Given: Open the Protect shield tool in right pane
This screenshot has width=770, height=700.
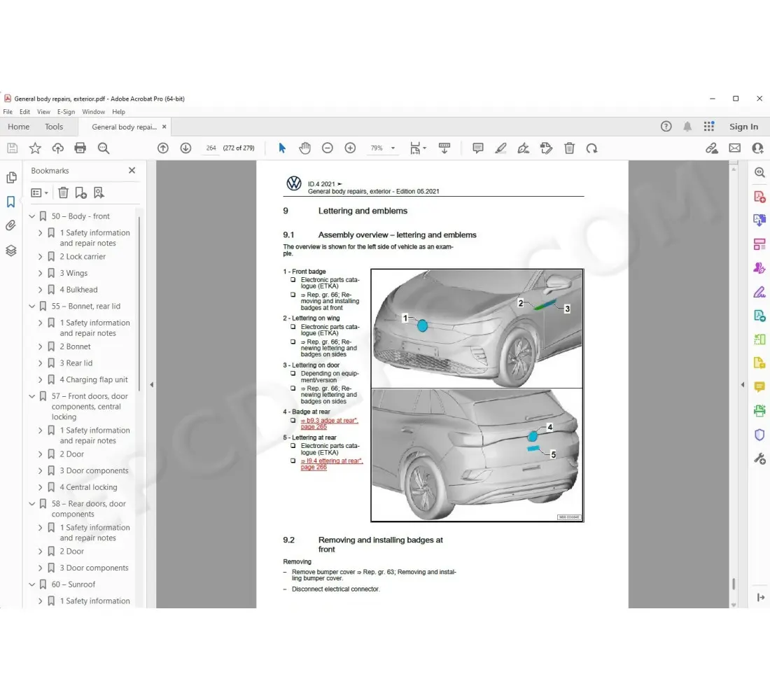Looking at the screenshot, I should pos(759,435).
